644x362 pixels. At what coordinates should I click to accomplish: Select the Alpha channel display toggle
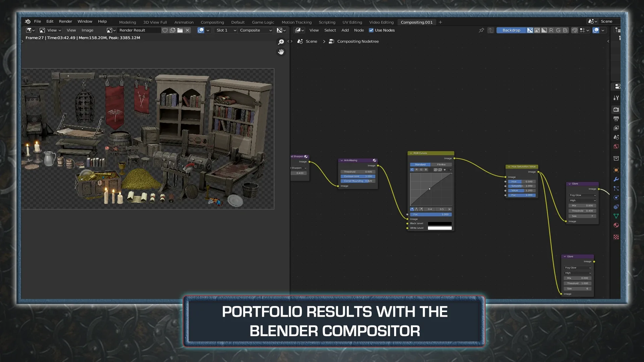pyautogui.click(x=544, y=30)
